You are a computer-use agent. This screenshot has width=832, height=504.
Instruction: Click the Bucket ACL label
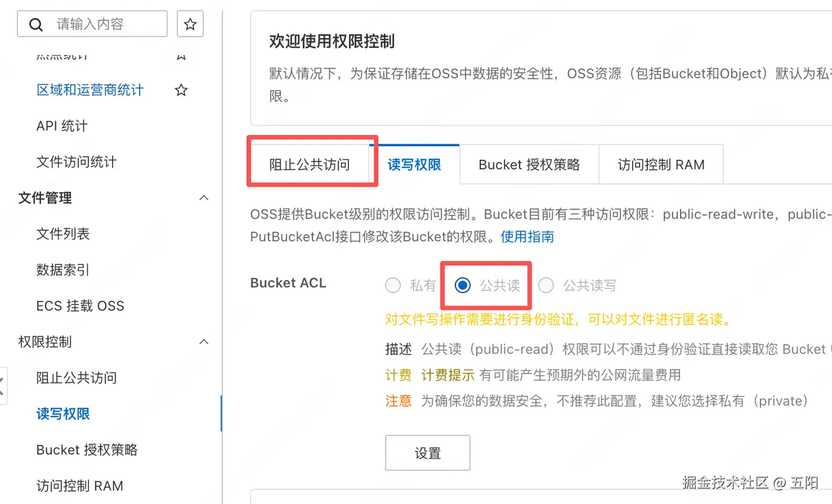288,283
